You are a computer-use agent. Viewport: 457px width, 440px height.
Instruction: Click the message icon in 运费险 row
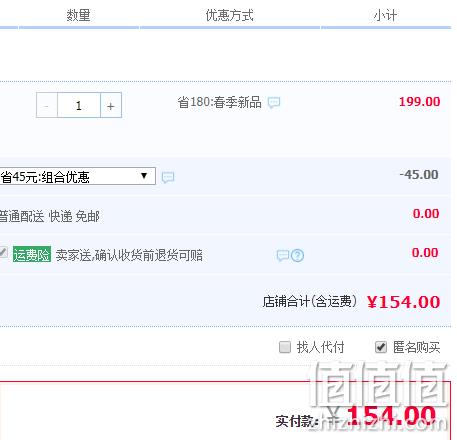pyautogui.click(x=283, y=256)
